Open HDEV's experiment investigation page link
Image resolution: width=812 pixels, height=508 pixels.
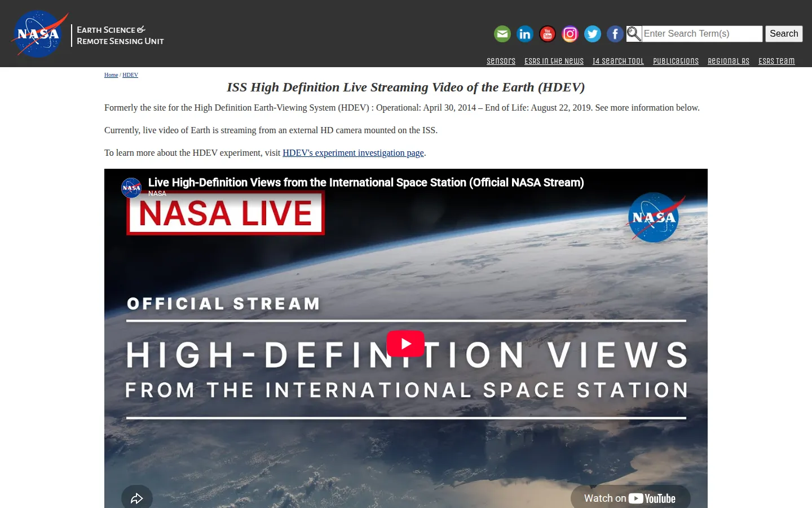click(x=353, y=153)
